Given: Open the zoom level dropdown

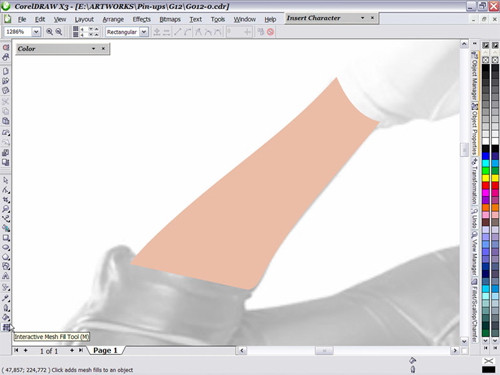Looking at the screenshot, I should click(x=36, y=32).
